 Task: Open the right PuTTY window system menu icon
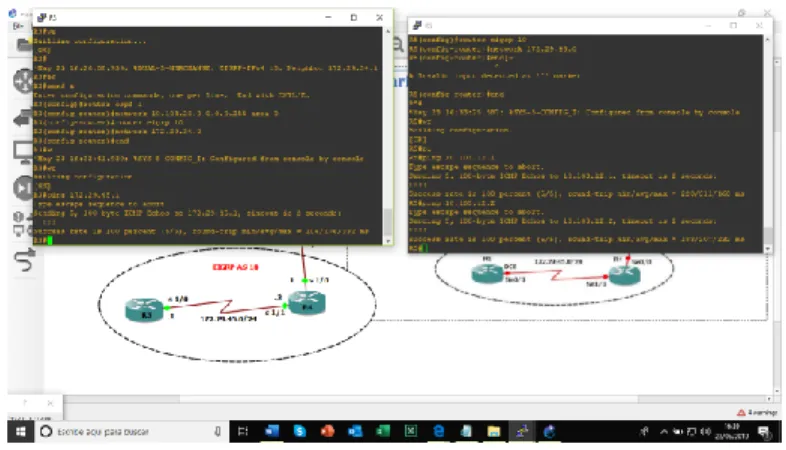click(417, 25)
